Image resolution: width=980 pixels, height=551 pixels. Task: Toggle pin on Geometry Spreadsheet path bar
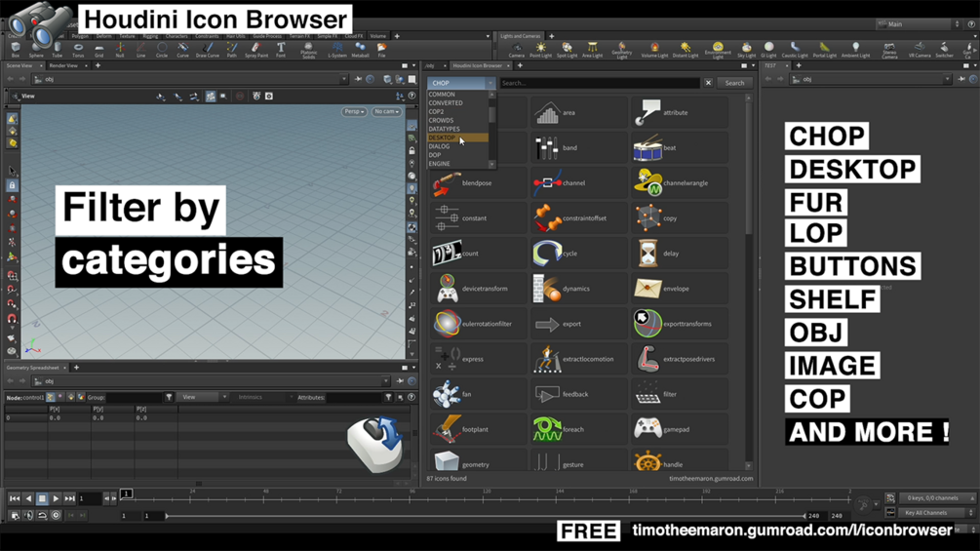coord(401,381)
